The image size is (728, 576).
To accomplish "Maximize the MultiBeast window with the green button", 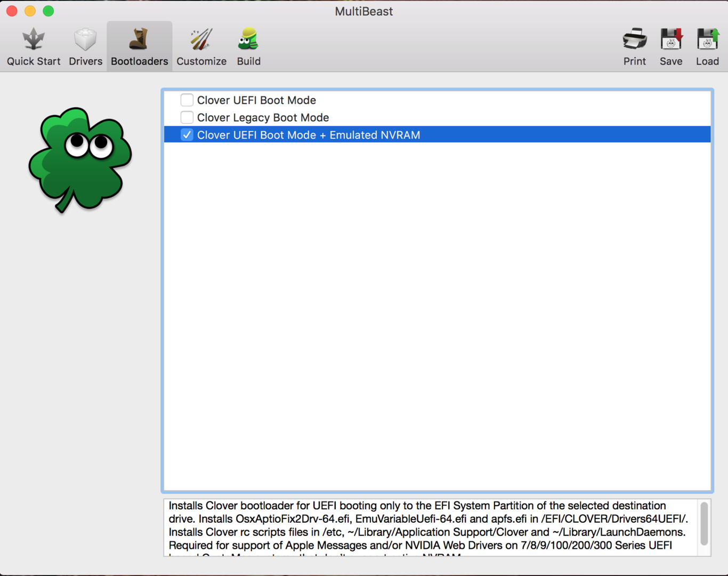I will click(x=48, y=11).
